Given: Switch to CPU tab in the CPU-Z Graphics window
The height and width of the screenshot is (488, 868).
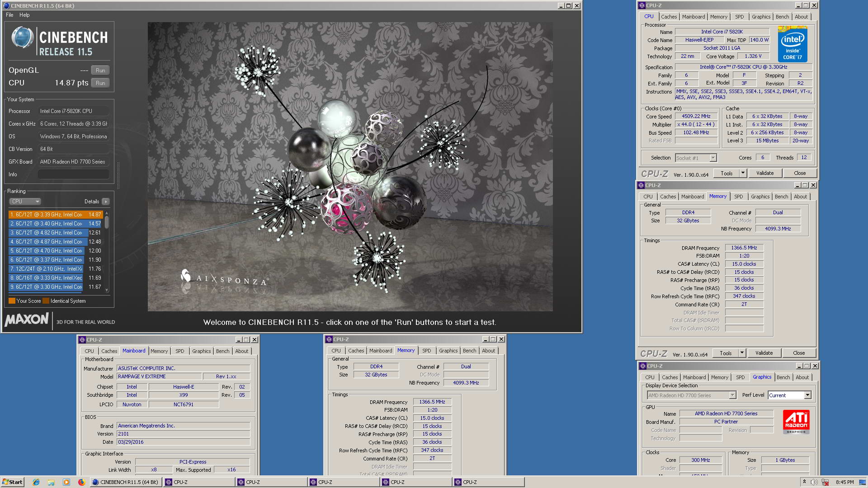Looking at the screenshot, I should [650, 377].
